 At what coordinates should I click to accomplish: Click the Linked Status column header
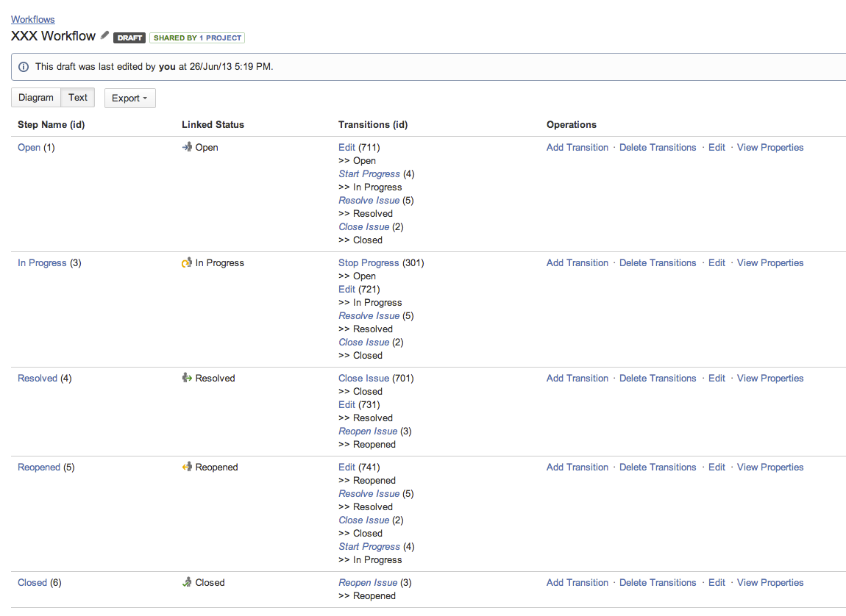coord(213,124)
